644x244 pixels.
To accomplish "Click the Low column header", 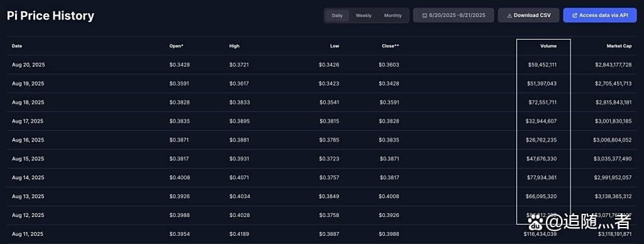I will [335, 46].
